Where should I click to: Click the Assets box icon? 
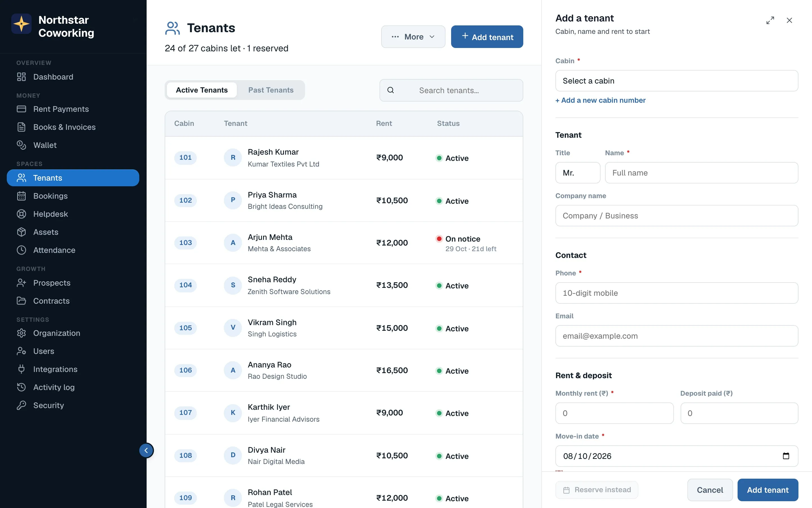tap(21, 232)
